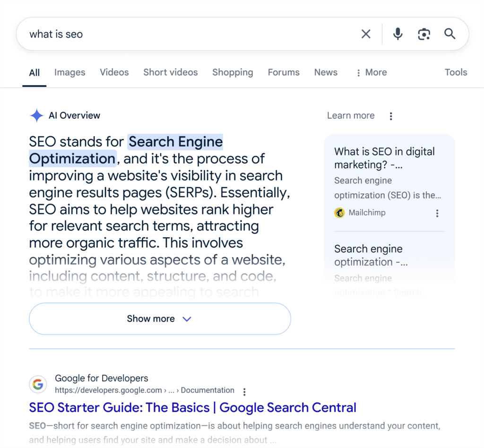Select the Shopping tab
The image size is (484, 448).
pos(233,72)
